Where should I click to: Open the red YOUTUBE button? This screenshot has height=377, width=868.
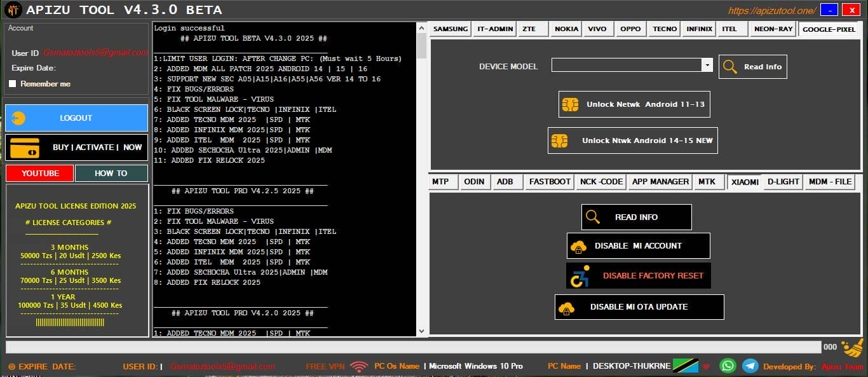click(40, 174)
